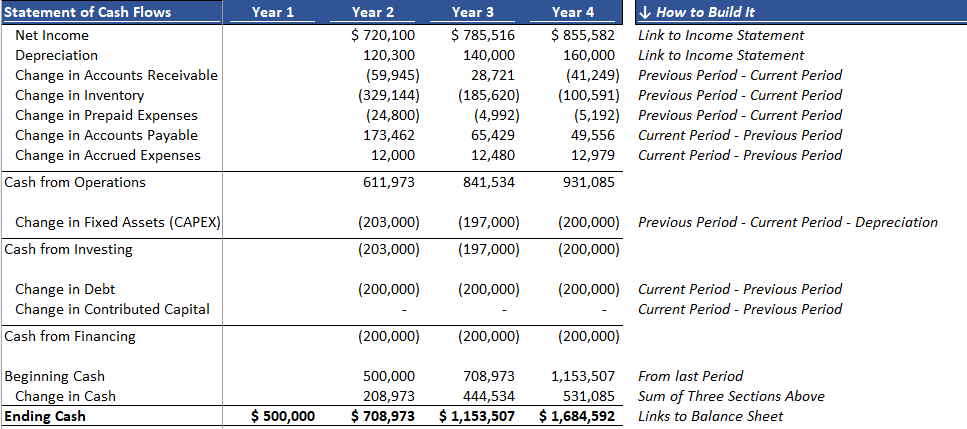Click Year 3 Cash from Operations 841,534
The width and height of the screenshot is (967, 429).
pos(490,182)
